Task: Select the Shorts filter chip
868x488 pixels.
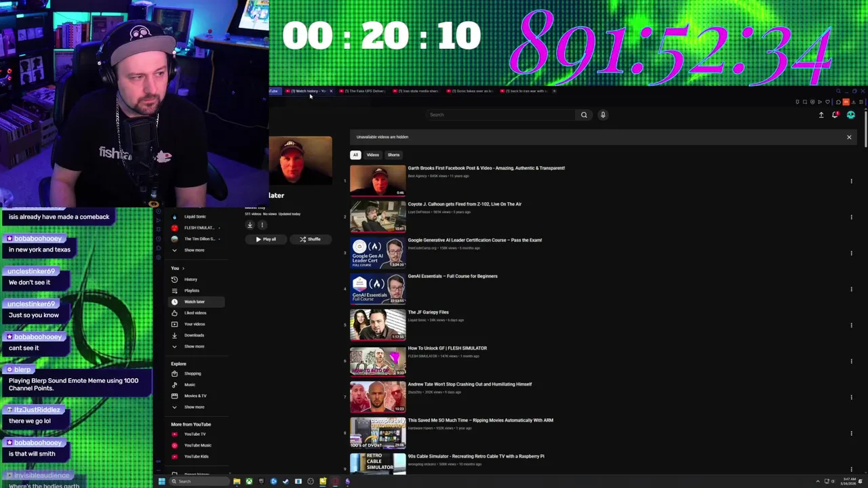Action: pyautogui.click(x=393, y=155)
